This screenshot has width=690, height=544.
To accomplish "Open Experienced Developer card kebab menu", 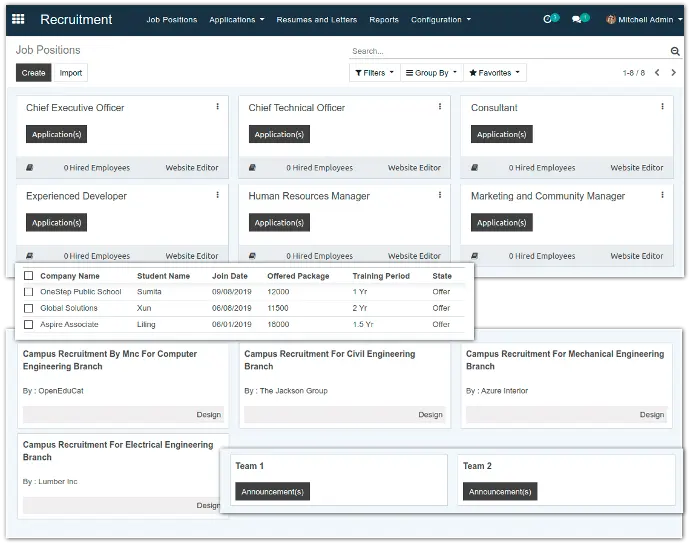I will coord(217,195).
